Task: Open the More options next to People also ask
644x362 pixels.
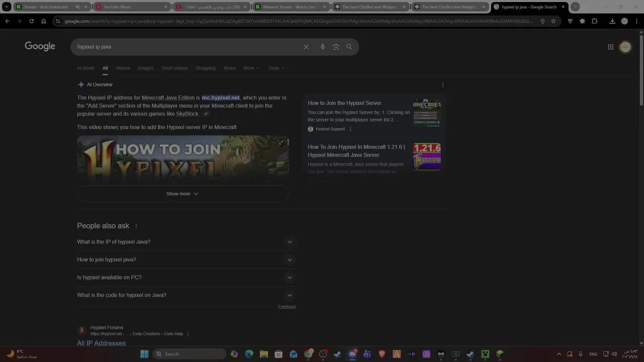Action: [x=136, y=226]
